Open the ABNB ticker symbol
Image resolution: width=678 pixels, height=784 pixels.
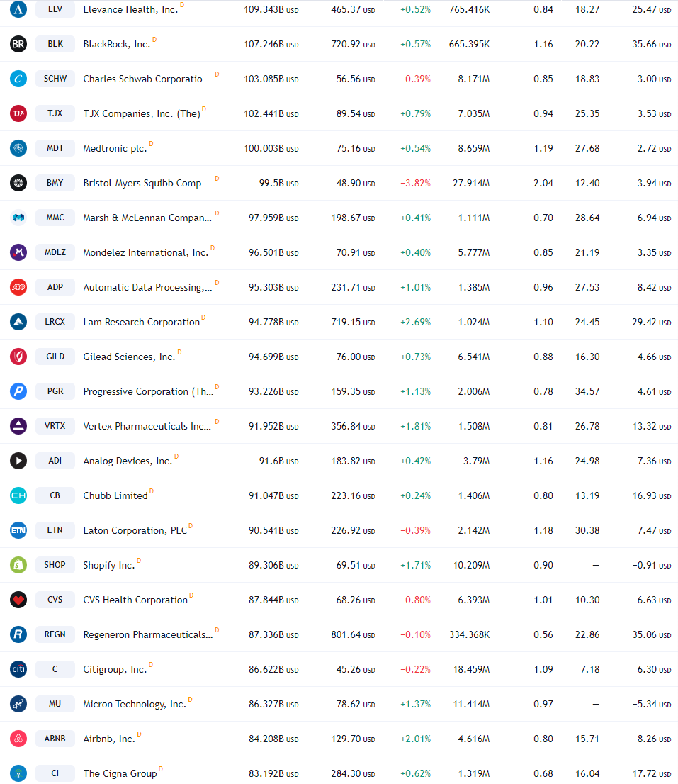(x=55, y=739)
